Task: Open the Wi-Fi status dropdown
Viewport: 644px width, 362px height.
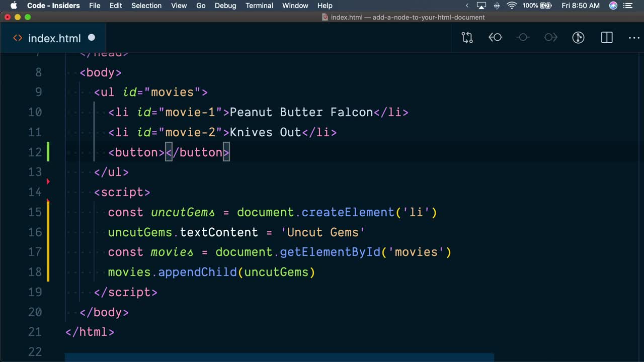Action: (x=512, y=6)
